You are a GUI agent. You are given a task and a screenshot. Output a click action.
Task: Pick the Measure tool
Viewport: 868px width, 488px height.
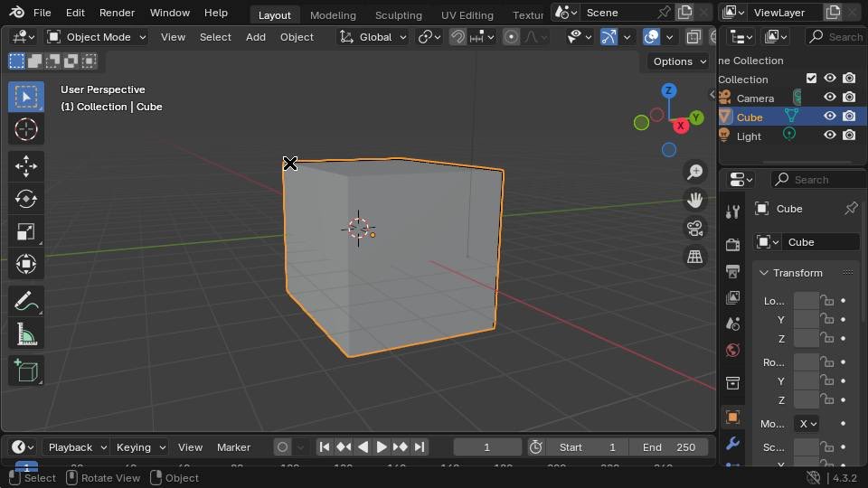(26, 334)
